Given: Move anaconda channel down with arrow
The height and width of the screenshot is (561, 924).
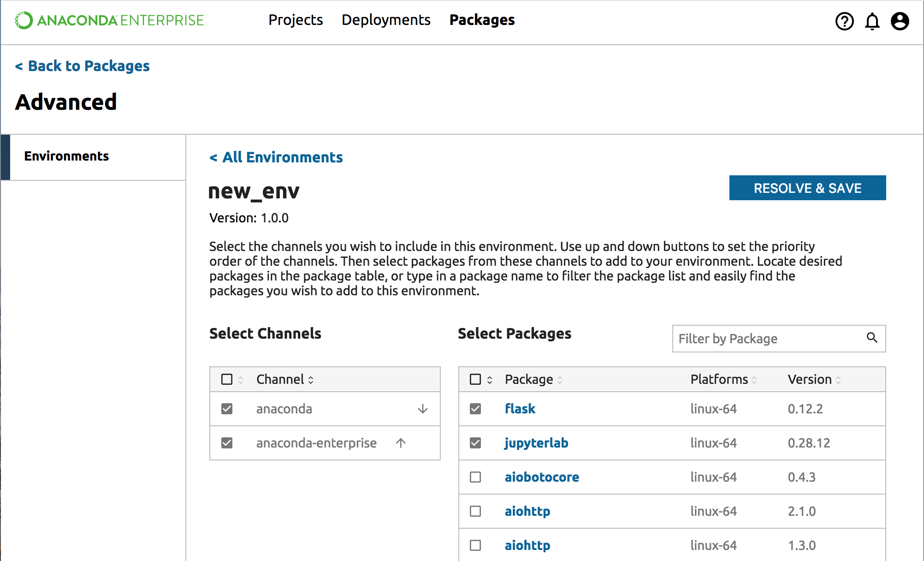Looking at the screenshot, I should (422, 409).
